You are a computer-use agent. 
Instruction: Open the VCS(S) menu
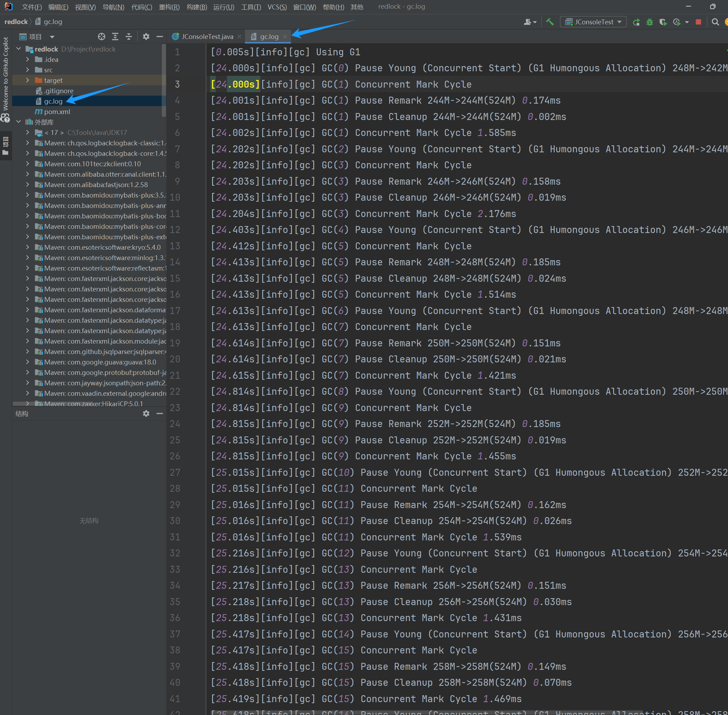click(x=277, y=7)
